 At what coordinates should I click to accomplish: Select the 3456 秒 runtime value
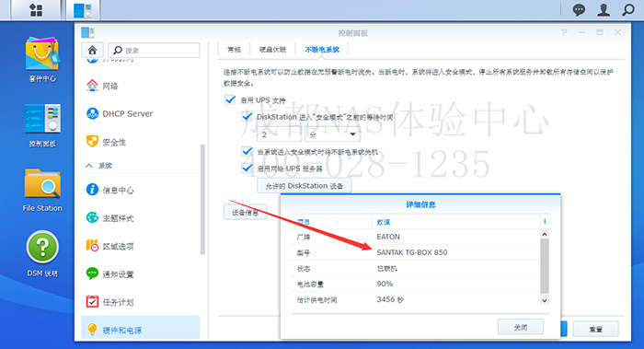(x=390, y=299)
